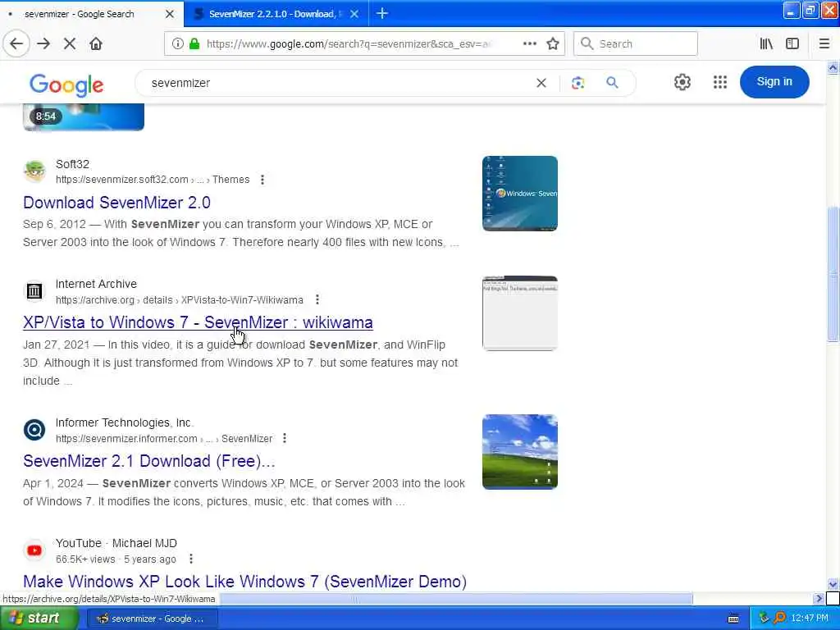Click the tray magnifier search icon
Image resolution: width=840 pixels, height=630 pixels.
pos(779,619)
